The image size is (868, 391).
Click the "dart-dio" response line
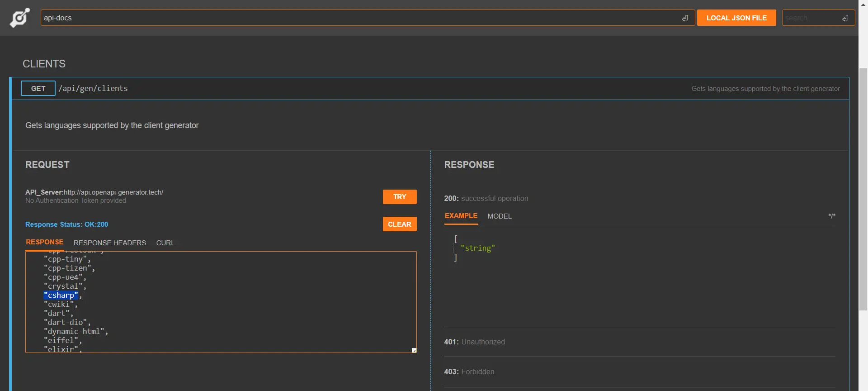(67, 323)
